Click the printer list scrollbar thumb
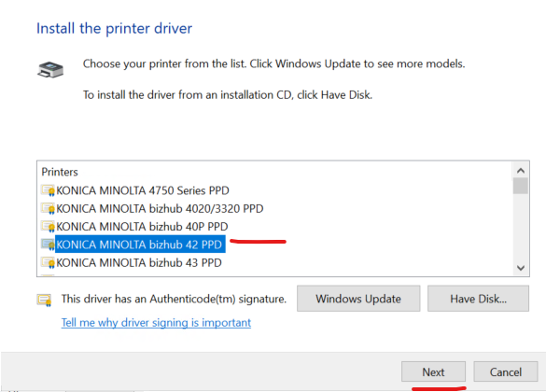The width and height of the screenshot is (546, 392). pyautogui.click(x=521, y=186)
